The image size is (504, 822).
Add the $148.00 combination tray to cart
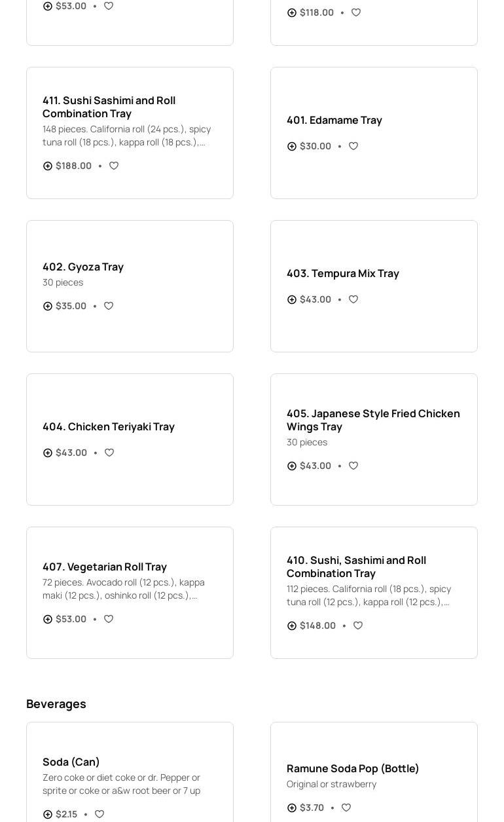click(292, 626)
